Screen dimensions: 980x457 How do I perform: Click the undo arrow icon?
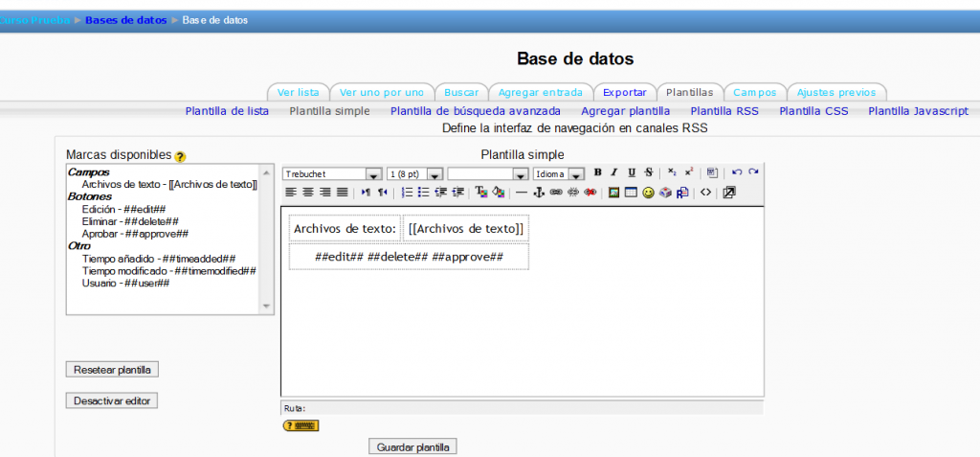(736, 172)
